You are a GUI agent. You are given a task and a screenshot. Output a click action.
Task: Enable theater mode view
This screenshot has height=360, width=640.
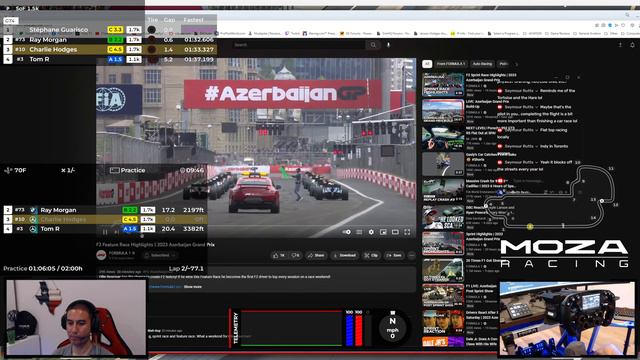click(395, 232)
